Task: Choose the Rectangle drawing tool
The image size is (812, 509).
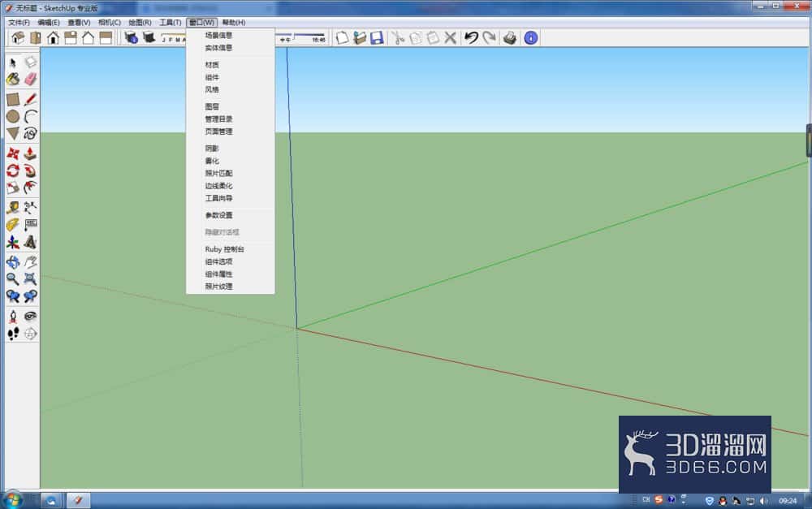Action: pos(13,99)
